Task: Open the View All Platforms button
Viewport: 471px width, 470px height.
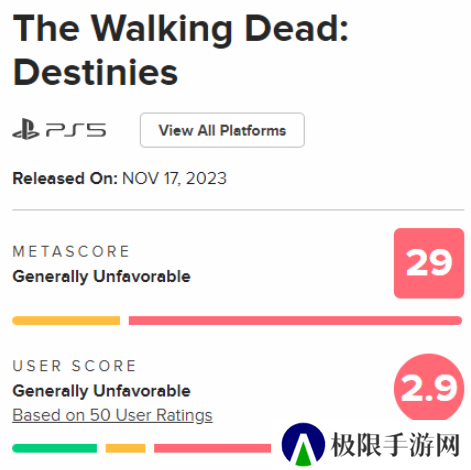Action: pos(222,130)
